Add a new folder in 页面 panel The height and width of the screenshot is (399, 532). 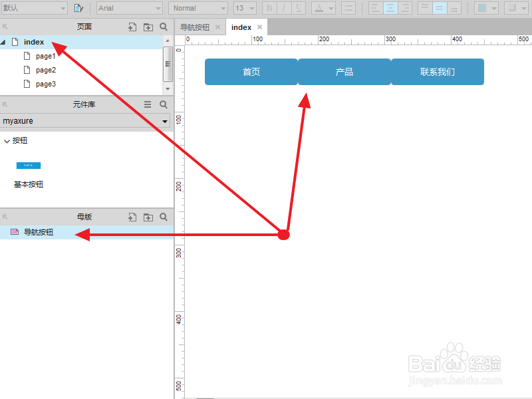click(148, 27)
